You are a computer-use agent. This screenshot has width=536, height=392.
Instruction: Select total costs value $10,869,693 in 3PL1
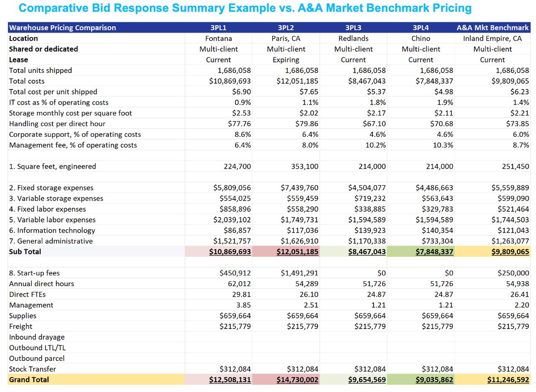(x=230, y=81)
